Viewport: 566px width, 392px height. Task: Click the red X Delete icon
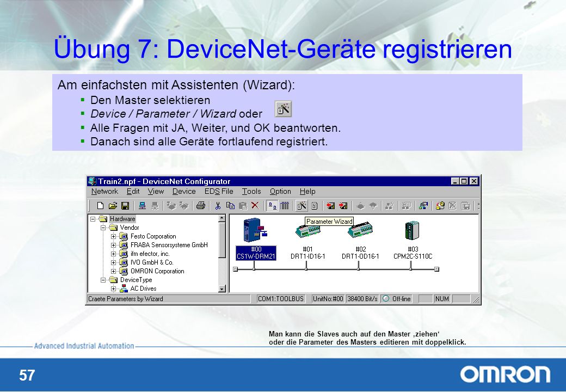tap(255, 206)
